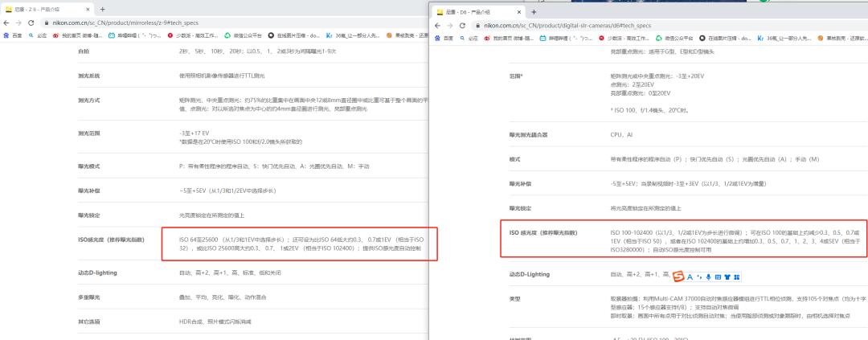Open the Sogou skin shirt icon
The width and height of the screenshot is (868, 340).
tap(727, 277)
